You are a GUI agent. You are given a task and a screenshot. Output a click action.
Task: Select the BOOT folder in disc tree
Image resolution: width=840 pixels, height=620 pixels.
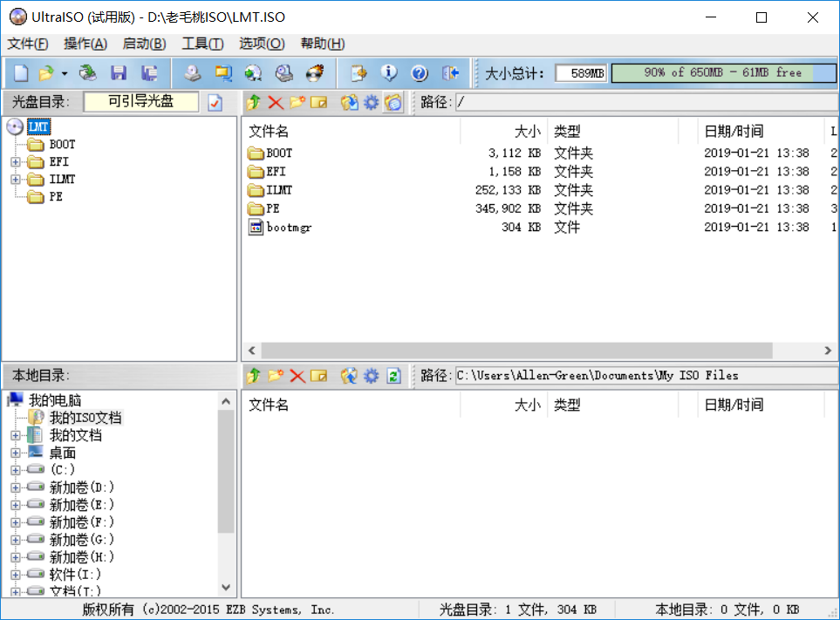pos(62,145)
